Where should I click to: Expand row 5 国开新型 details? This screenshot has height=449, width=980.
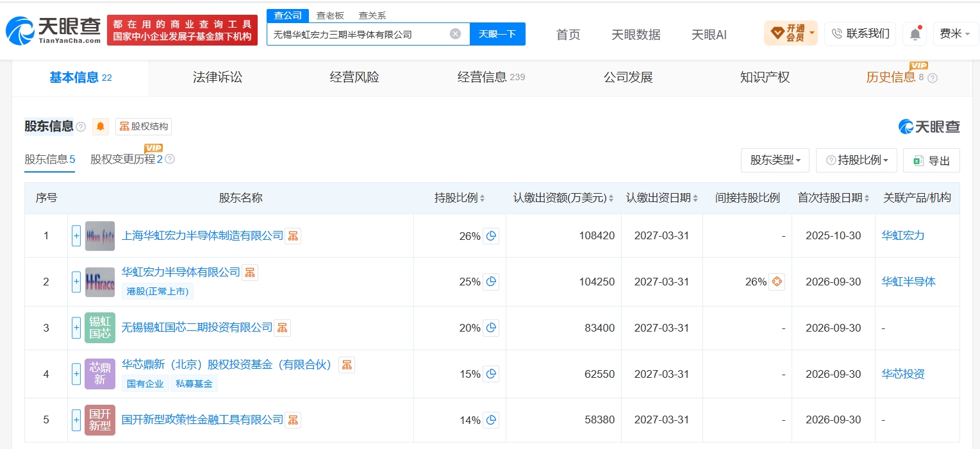76,420
